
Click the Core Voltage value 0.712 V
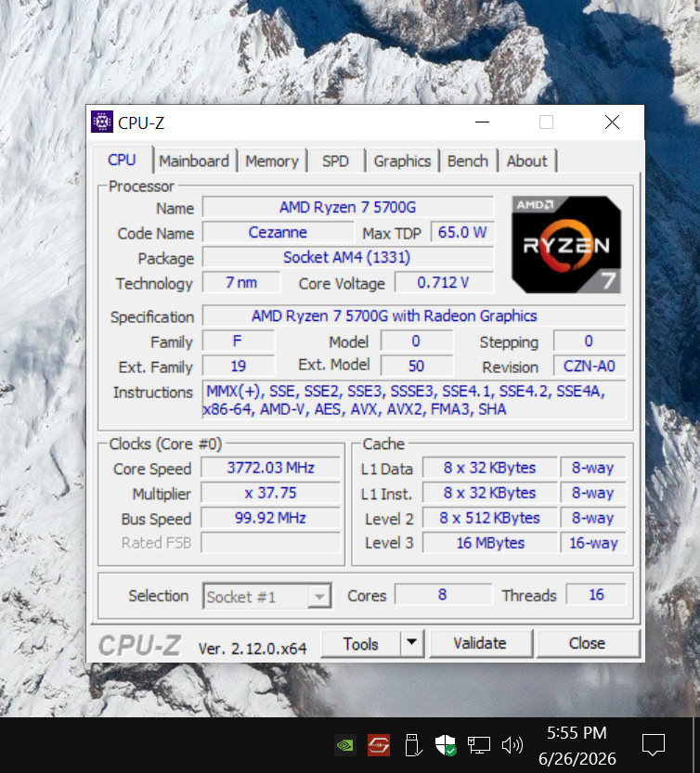click(444, 282)
